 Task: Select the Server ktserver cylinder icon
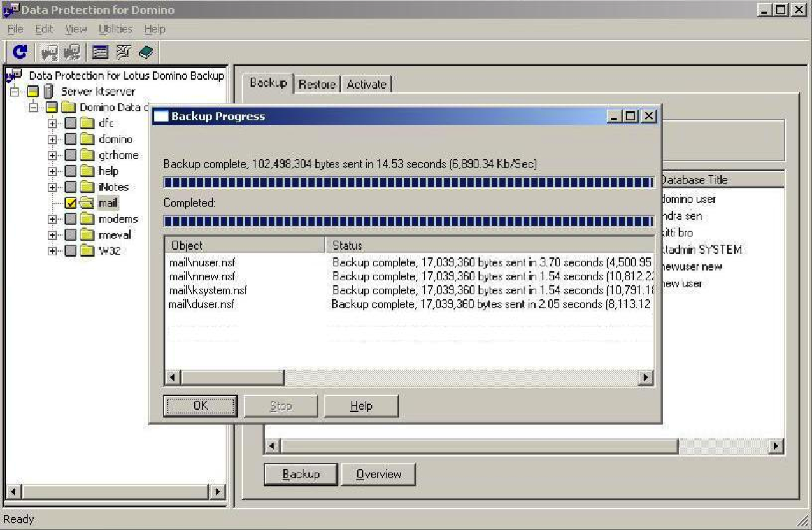point(48,92)
